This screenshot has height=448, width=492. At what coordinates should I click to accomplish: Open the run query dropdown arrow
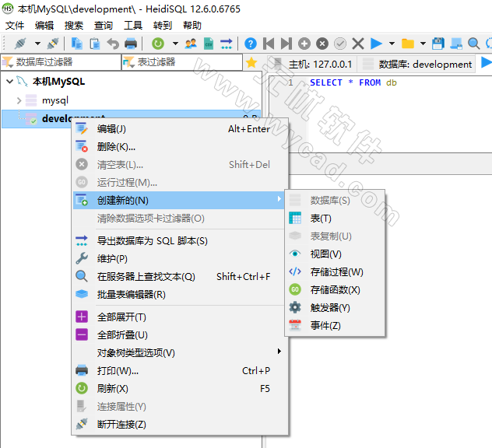pos(392,44)
